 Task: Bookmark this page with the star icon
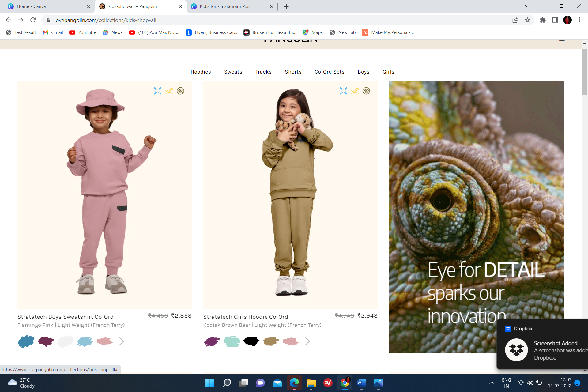(x=527, y=20)
